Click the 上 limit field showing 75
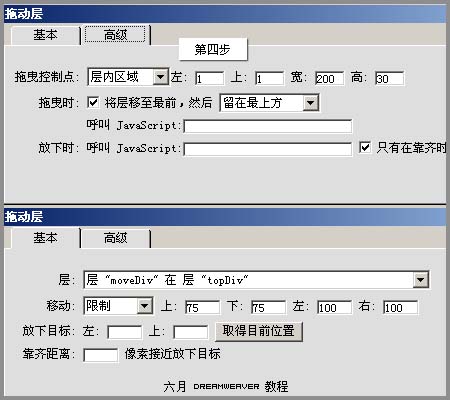Screen dimensions: 450x400 click(x=202, y=307)
